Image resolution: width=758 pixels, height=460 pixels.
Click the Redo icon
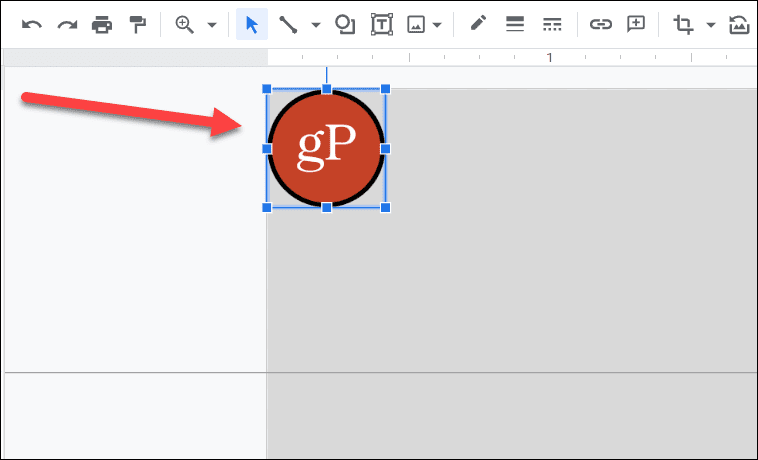(67, 24)
